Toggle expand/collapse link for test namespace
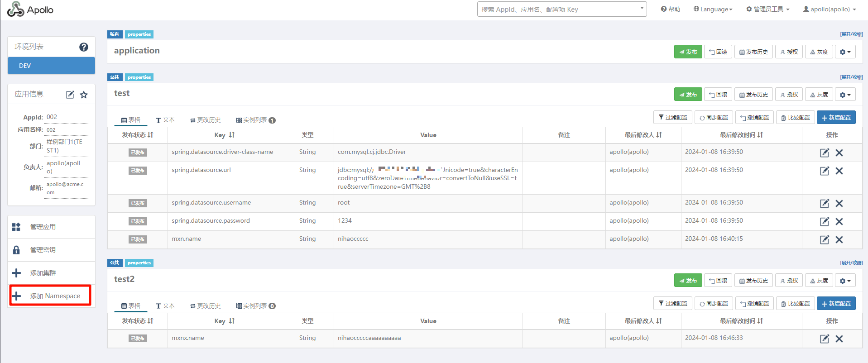This screenshot has width=868, height=363. pyautogui.click(x=851, y=77)
